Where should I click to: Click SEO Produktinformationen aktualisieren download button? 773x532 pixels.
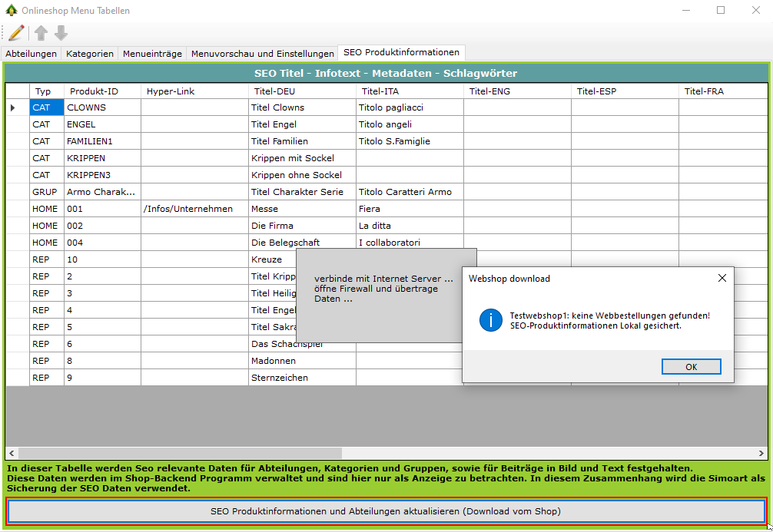386,511
